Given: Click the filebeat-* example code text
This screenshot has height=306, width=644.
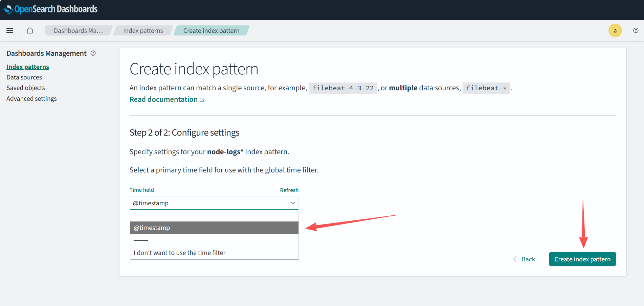Looking at the screenshot, I should coord(486,88).
